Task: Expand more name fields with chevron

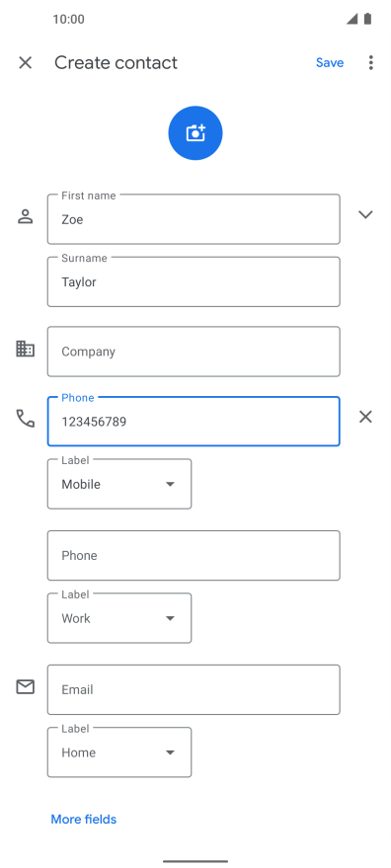Action: (365, 215)
